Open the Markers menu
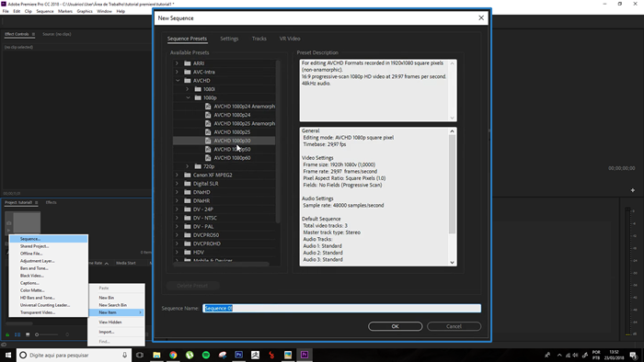Screen dimensions: 644x362 [x=65, y=11]
